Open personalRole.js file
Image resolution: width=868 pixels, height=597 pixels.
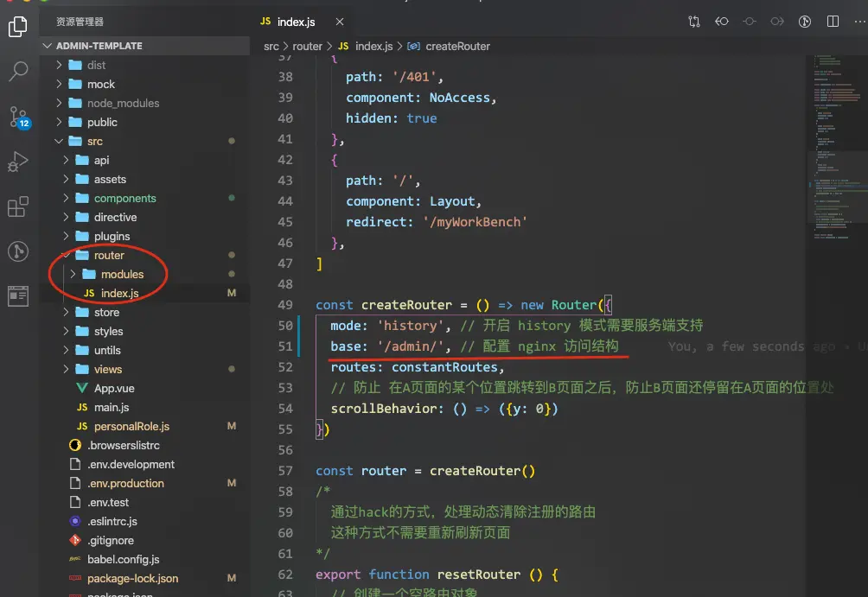point(131,426)
